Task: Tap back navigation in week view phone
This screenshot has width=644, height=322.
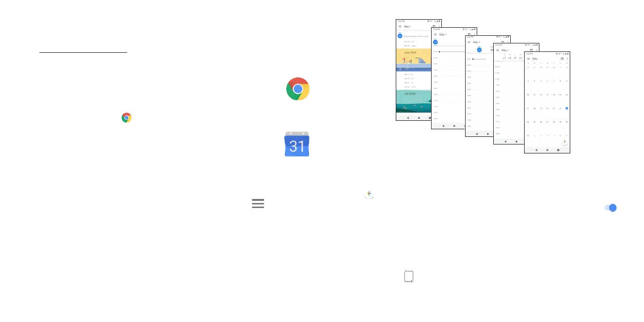Action: pyautogui.click(x=505, y=141)
